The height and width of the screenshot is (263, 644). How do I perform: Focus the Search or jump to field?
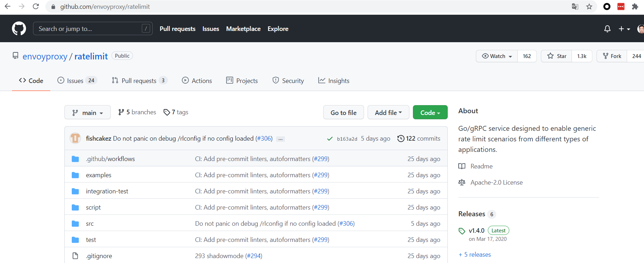93,28
